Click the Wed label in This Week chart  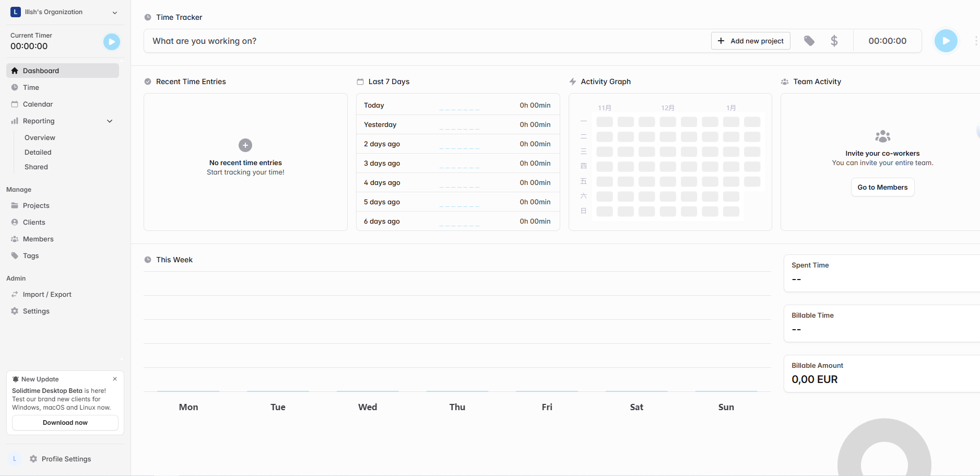(x=368, y=407)
